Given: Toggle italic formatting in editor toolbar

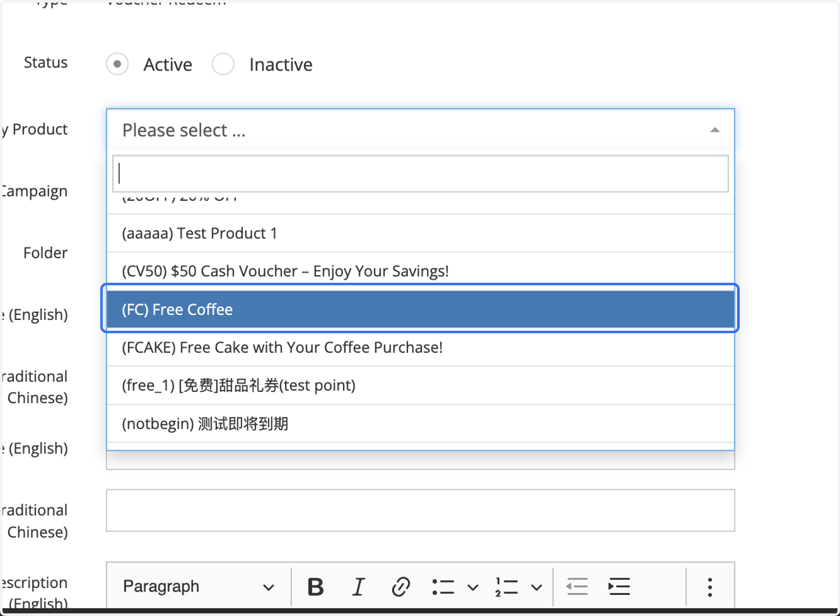Looking at the screenshot, I should [358, 587].
